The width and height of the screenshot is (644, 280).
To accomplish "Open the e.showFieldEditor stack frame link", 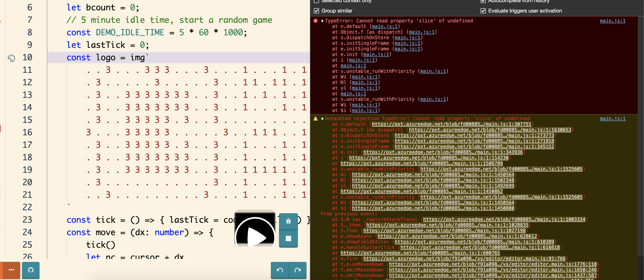I will pyautogui.click(x=474, y=242).
